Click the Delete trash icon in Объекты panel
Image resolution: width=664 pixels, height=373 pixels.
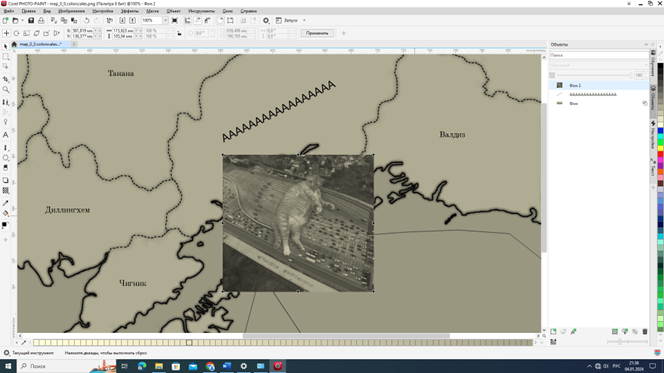click(645, 332)
